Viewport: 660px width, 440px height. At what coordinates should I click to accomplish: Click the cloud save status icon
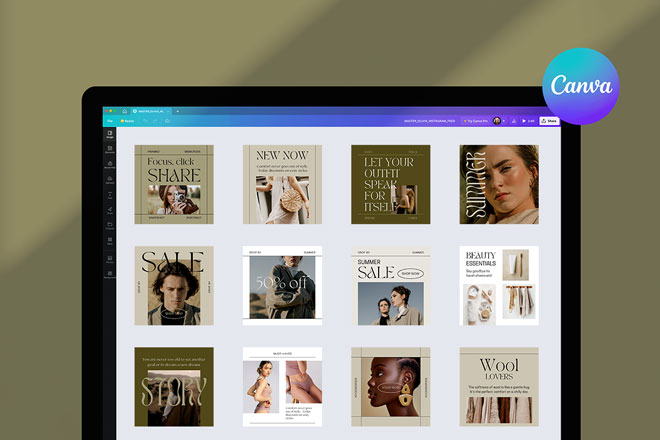(167, 121)
